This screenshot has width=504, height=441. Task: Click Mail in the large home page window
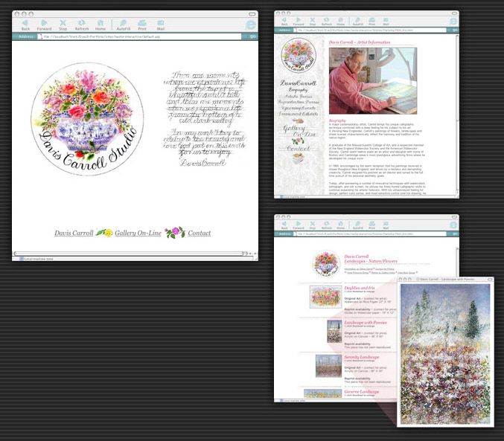click(x=161, y=25)
